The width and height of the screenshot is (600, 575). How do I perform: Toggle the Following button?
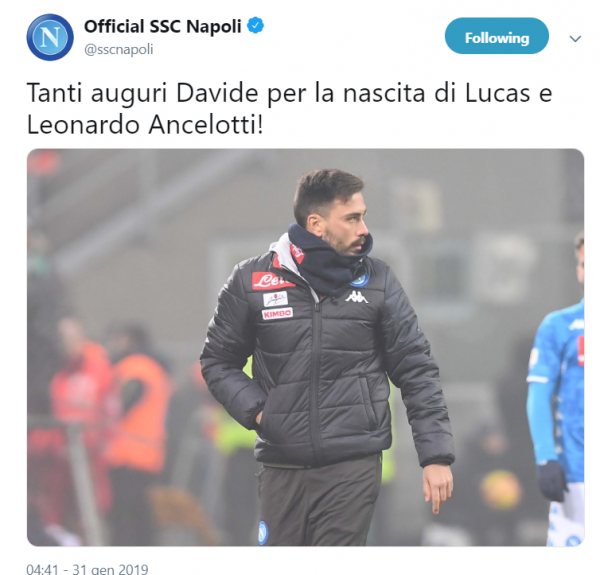[497, 36]
